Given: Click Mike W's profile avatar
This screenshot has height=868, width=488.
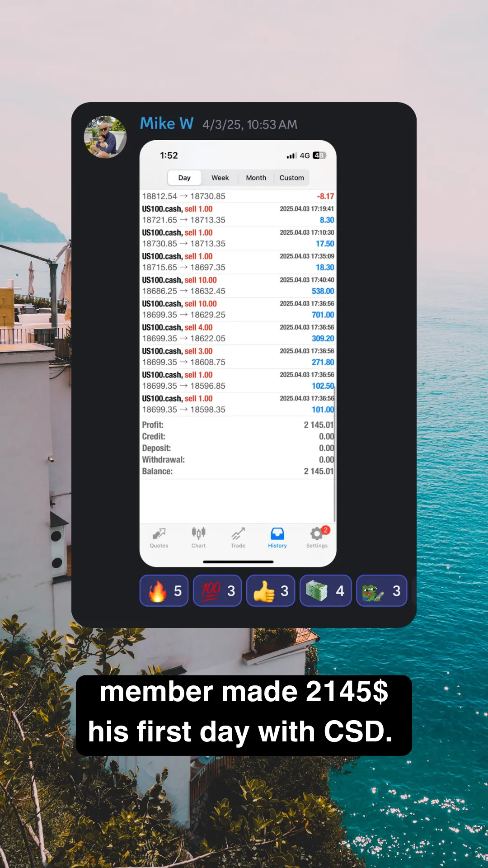Looking at the screenshot, I should (x=105, y=137).
